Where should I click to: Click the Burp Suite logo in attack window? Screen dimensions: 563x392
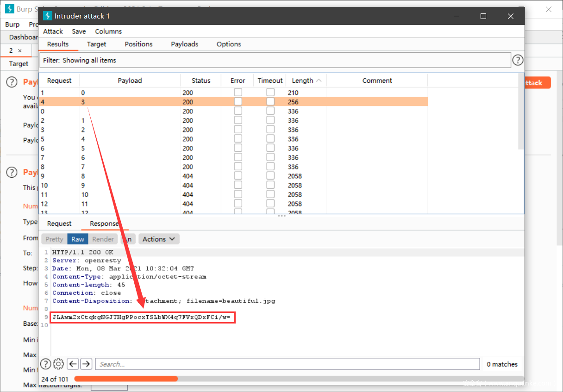(48, 16)
